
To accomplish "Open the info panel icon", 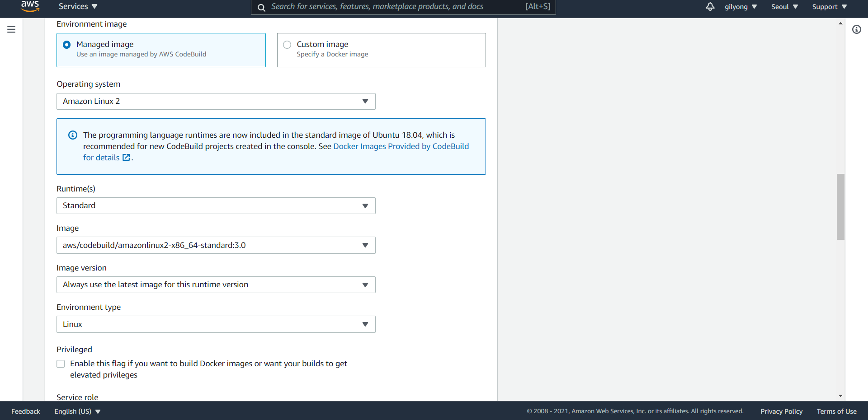I will (856, 29).
